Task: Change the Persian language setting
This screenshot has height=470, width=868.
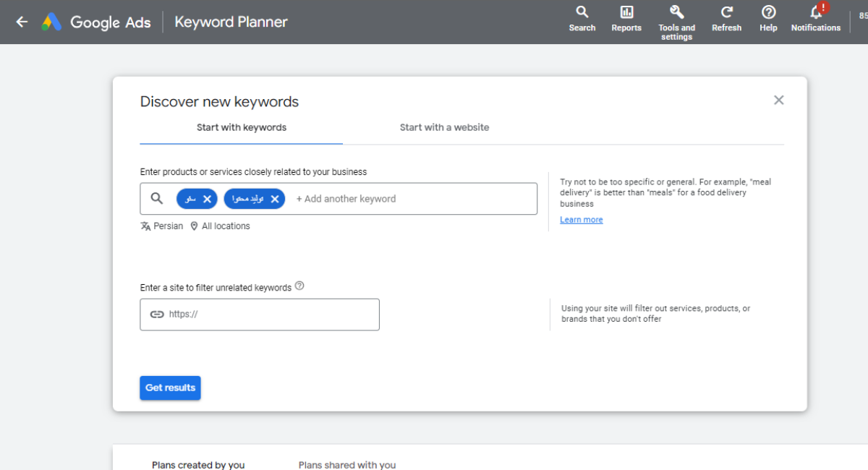Action: point(162,226)
